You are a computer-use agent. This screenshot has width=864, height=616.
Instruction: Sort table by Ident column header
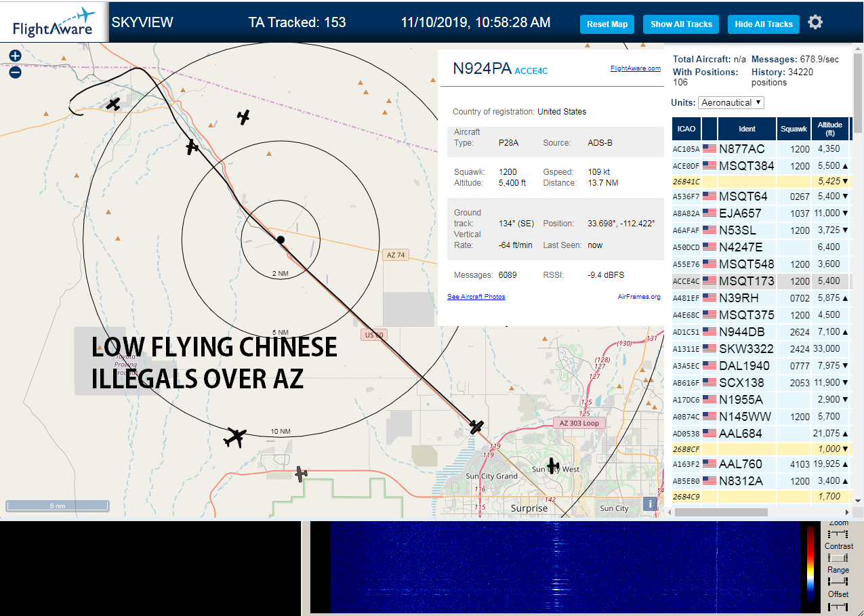tap(747, 129)
